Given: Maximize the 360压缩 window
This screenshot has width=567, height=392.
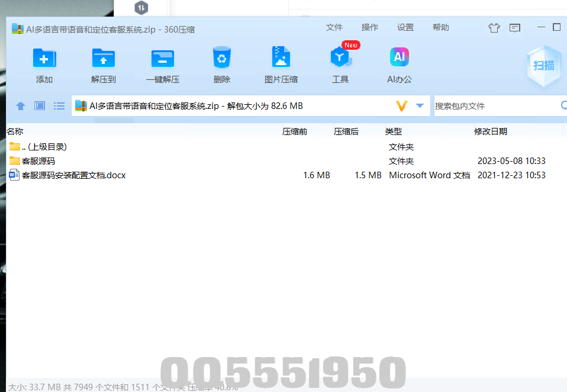Looking at the screenshot, I should pyautogui.click(x=557, y=27).
